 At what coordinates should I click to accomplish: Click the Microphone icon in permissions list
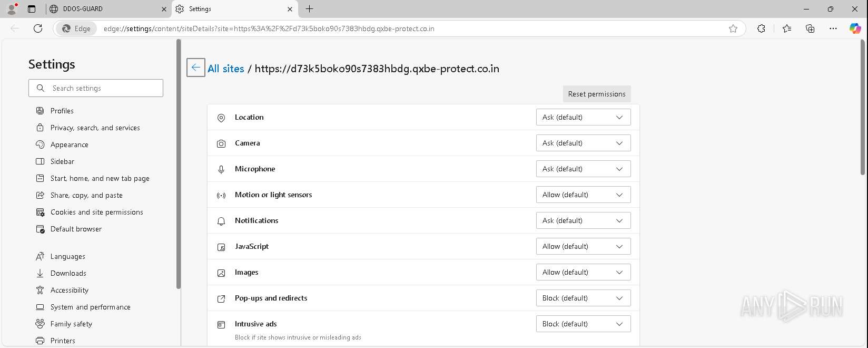(x=221, y=169)
